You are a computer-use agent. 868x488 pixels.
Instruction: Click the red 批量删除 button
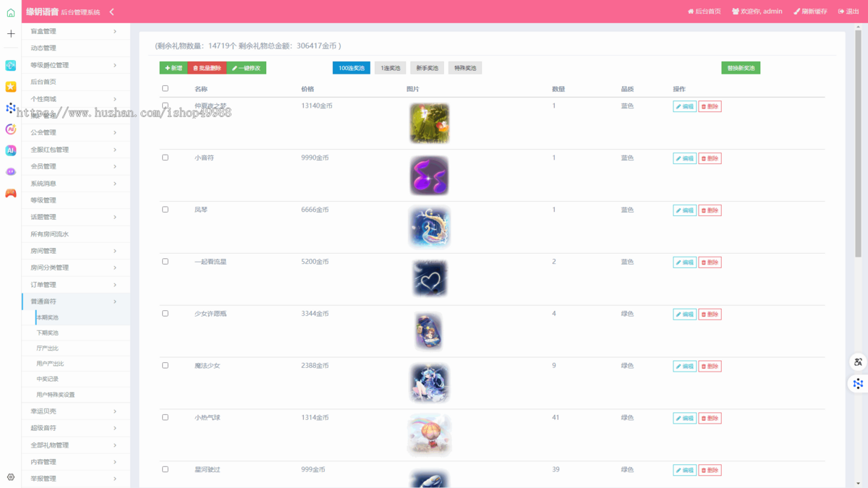click(x=207, y=68)
